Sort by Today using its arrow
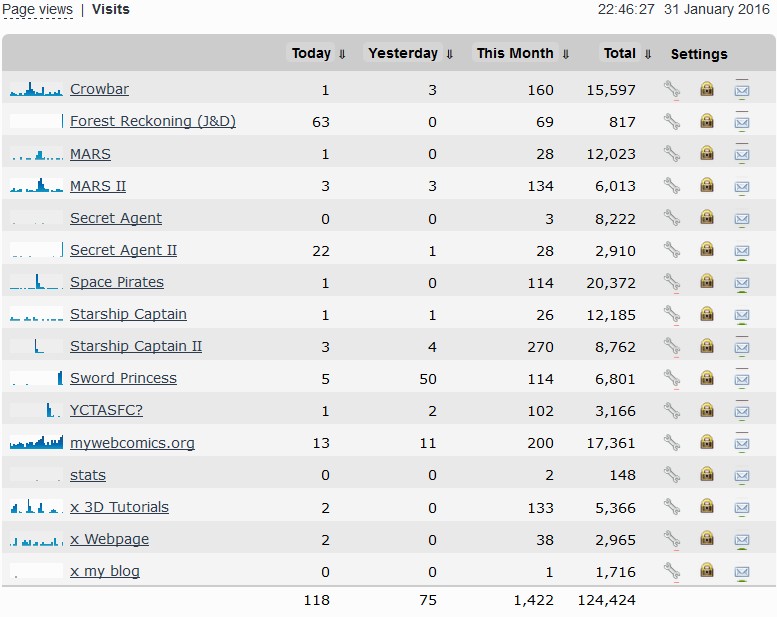 343,54
